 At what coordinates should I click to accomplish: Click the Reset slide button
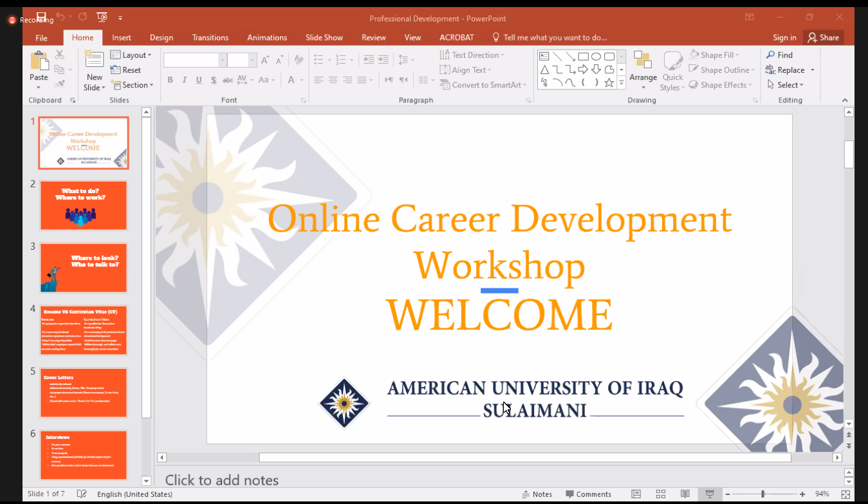125,70
